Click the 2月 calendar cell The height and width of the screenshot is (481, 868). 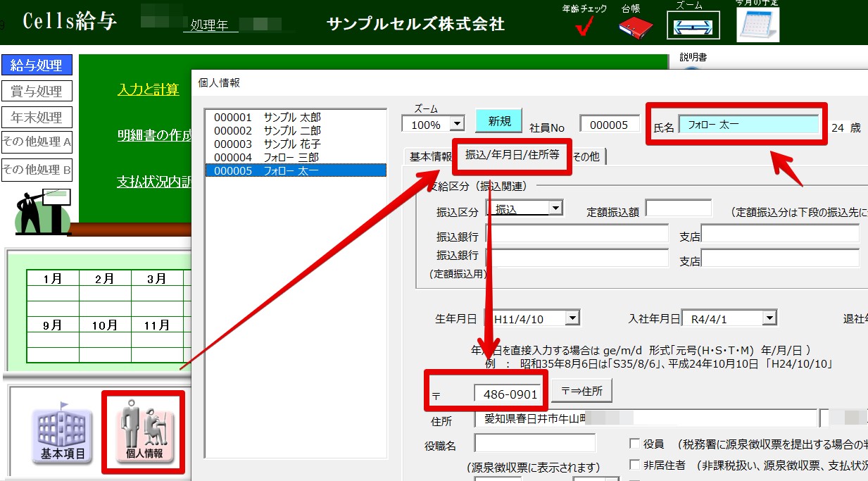click(105, 279)
